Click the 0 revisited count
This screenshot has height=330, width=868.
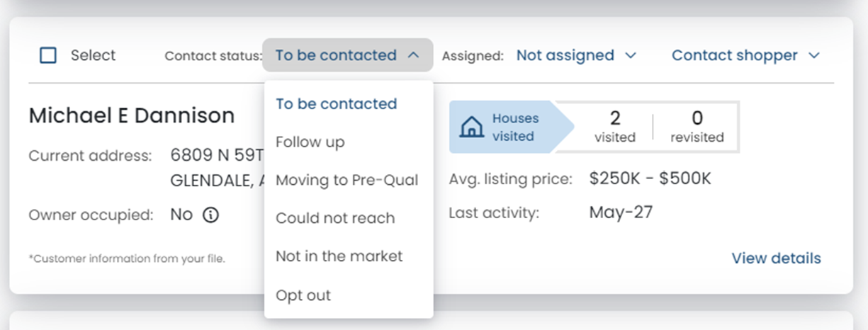[697, 127]
